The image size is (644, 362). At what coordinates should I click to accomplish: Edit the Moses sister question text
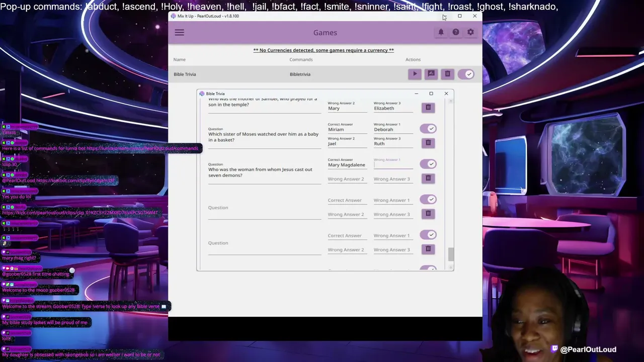click(264, 137)
